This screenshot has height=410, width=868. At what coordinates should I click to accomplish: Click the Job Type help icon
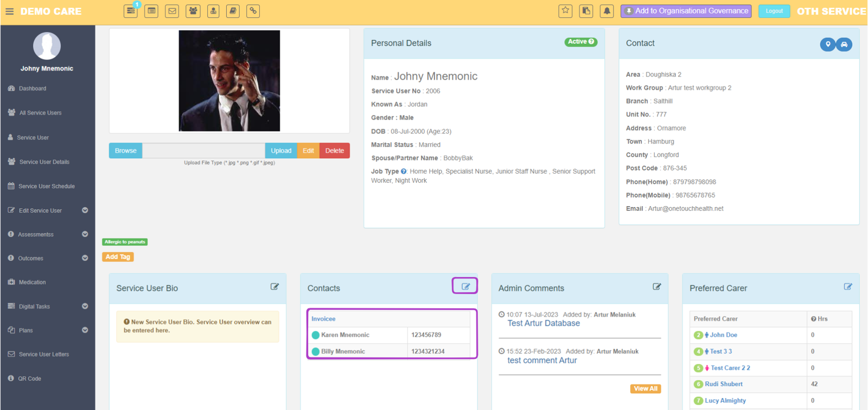404,171
